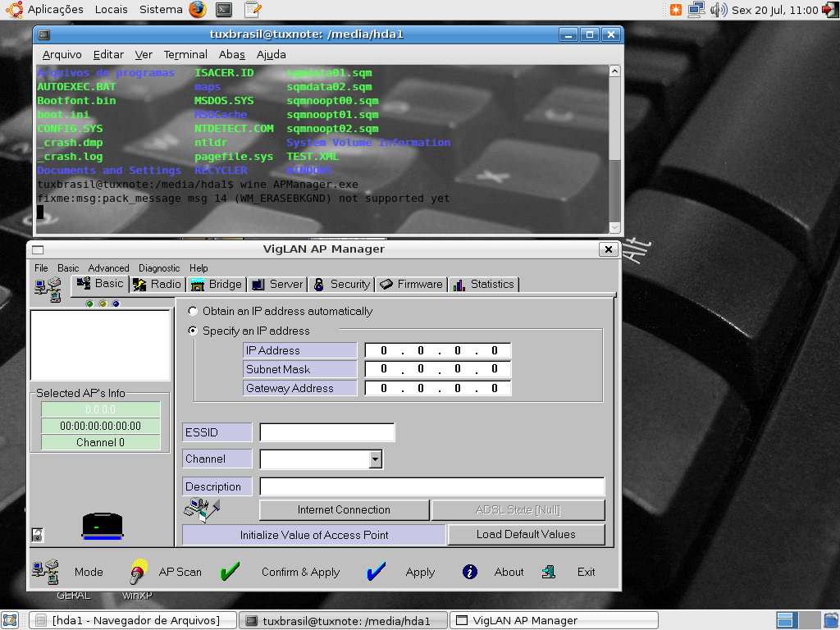Screen dimensions: 840x630
Task: Open the File menu in AP Manager
Action: [x=41, y=268]
